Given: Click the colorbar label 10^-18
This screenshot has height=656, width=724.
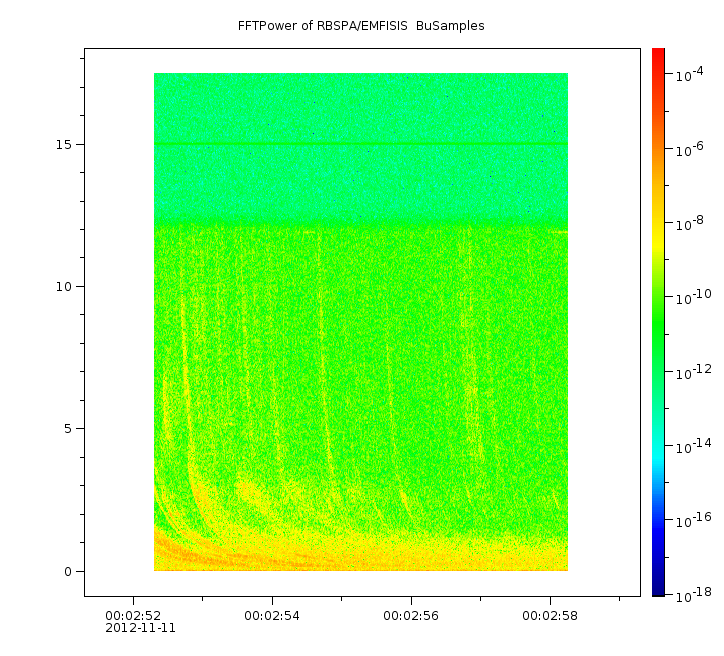Looking at the screenshot, I should pyautogui.click(x=694, y=596).
